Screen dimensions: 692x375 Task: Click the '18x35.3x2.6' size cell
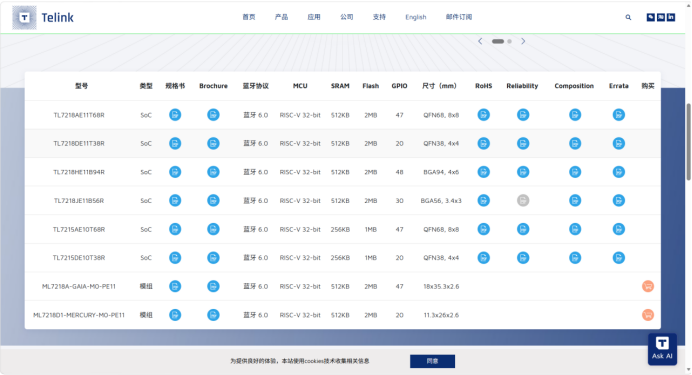(441, 286)
